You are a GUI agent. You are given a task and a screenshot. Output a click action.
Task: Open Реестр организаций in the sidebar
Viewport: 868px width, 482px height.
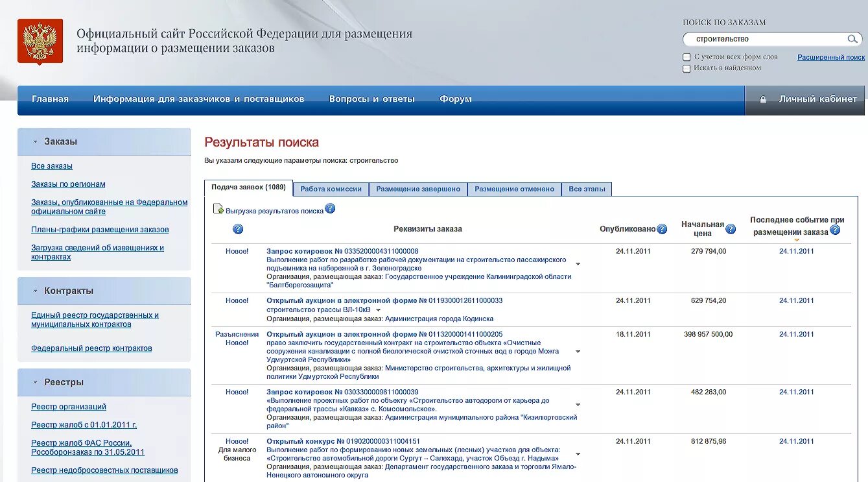(68, 406)
